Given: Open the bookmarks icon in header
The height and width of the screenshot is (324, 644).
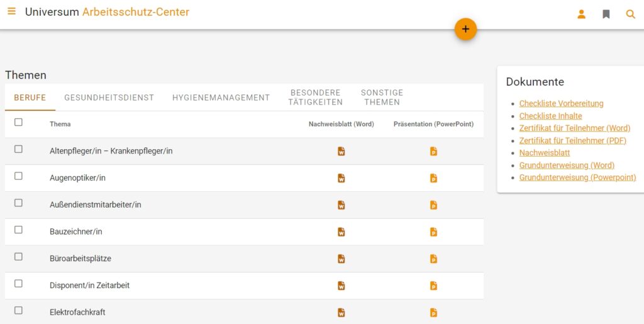Looking at the screenshot, I should [606, 14].
